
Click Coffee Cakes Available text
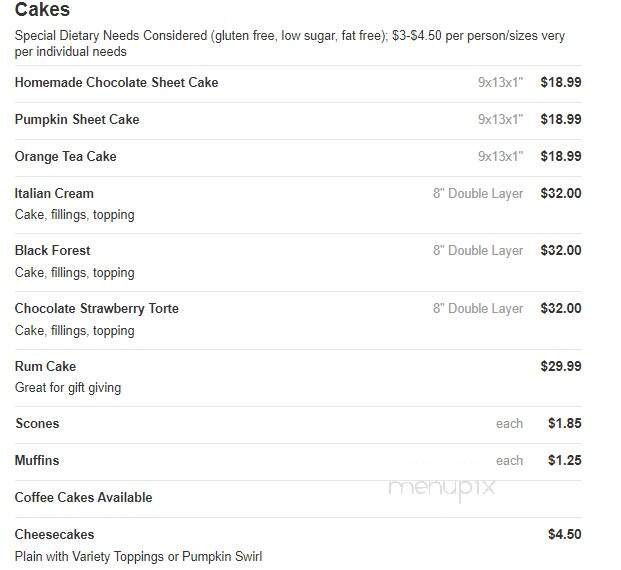(x=83, y=498)
